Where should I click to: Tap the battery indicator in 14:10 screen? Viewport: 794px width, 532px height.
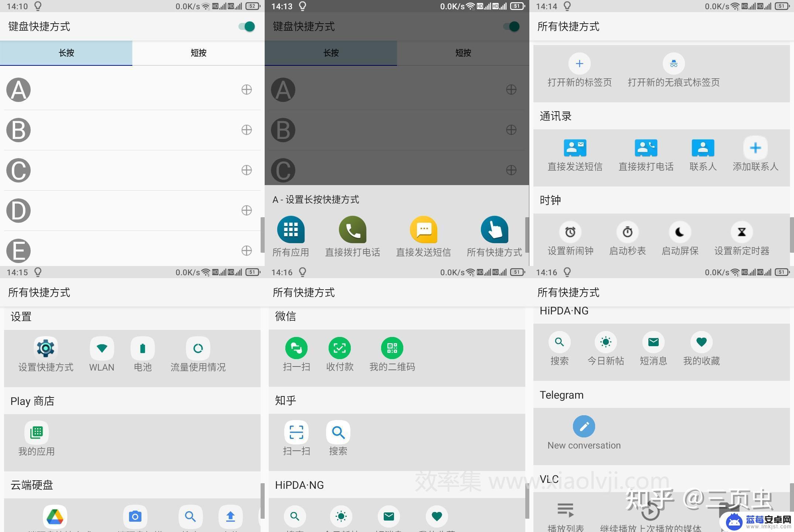coord(253,6)
